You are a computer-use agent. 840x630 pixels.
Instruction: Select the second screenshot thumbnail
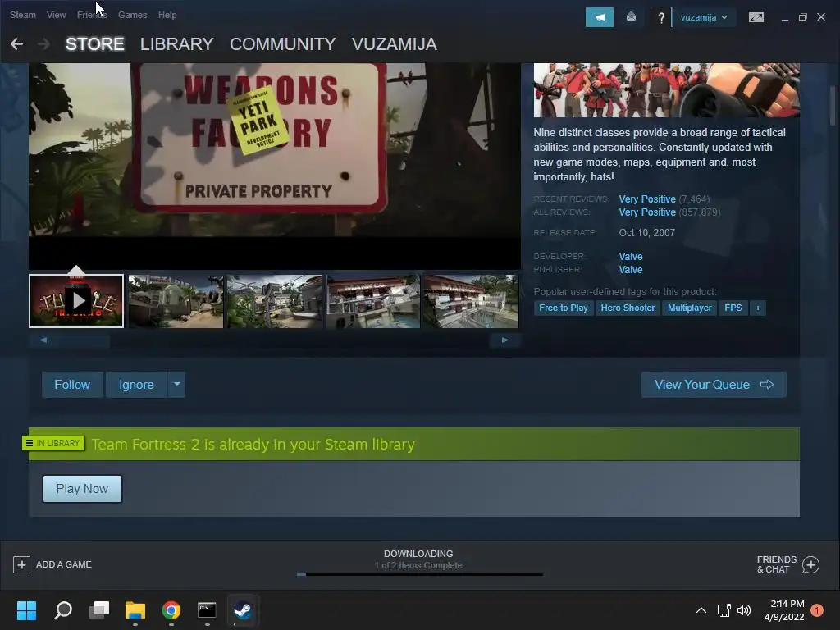pos(176,301)
